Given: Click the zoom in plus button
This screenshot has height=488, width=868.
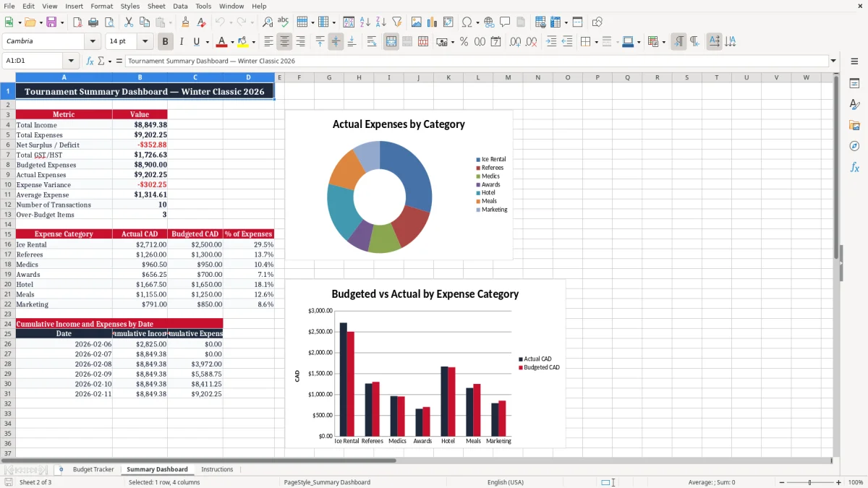Looking at the screenshot, I should (839, 482).
